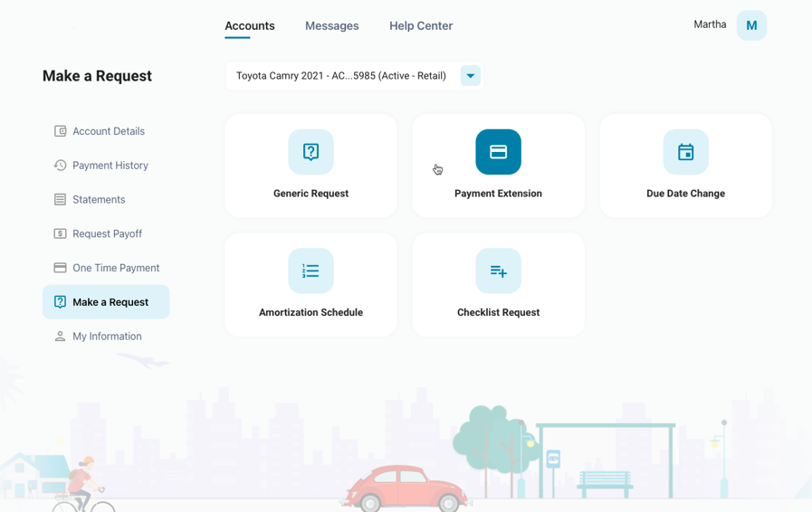This screenshot has height=512, width=812.
Task: Open the Help Center tab
Action: 421,26
